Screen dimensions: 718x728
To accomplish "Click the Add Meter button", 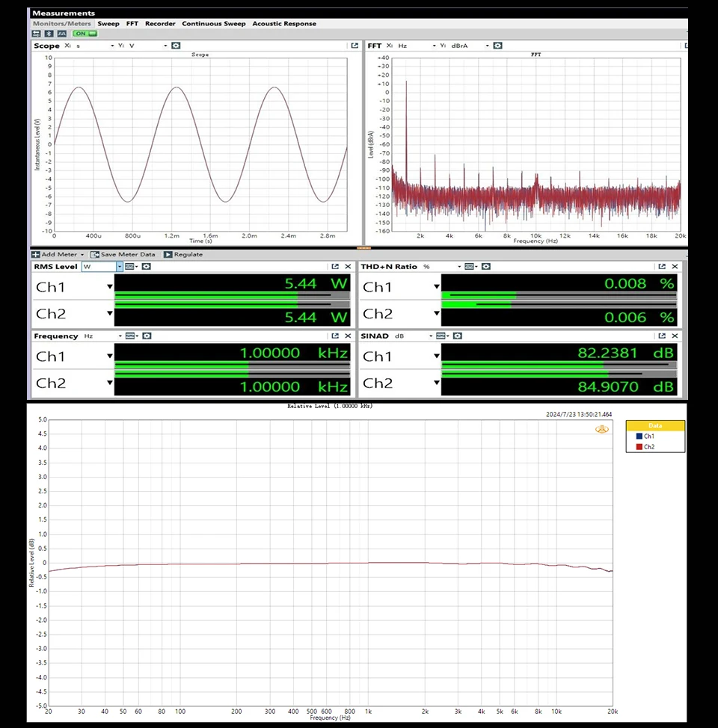I will coord(58,254).
